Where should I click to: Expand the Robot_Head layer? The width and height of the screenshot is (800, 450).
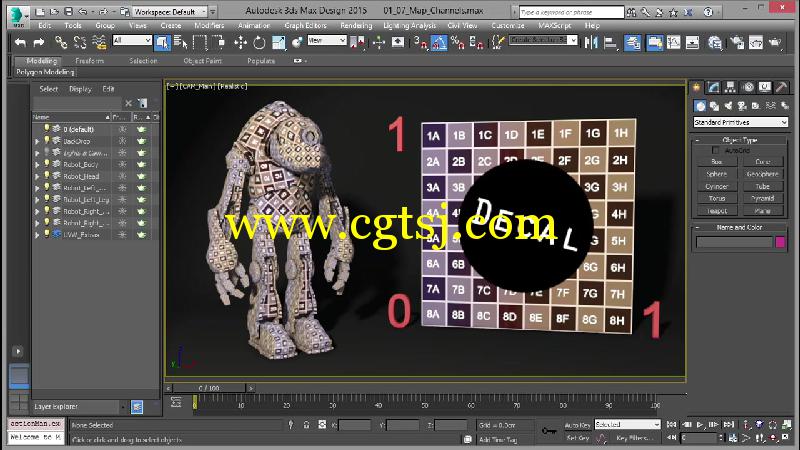pos(37,177)
